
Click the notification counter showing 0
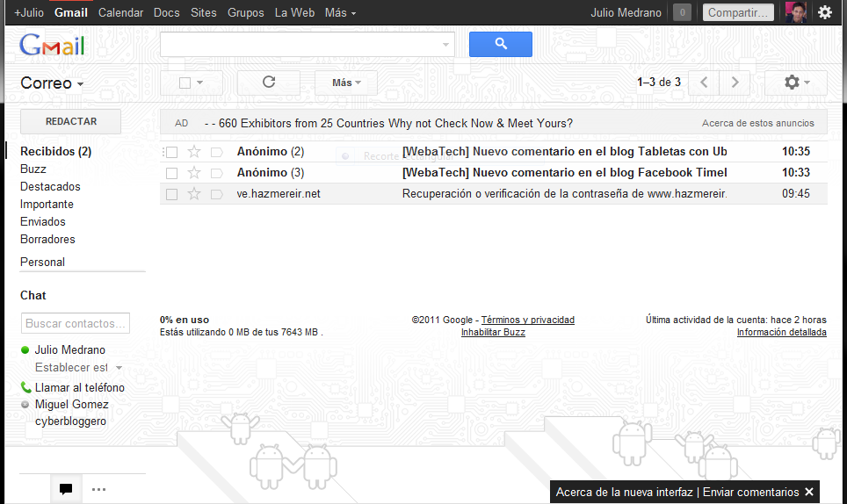(682, 12)
